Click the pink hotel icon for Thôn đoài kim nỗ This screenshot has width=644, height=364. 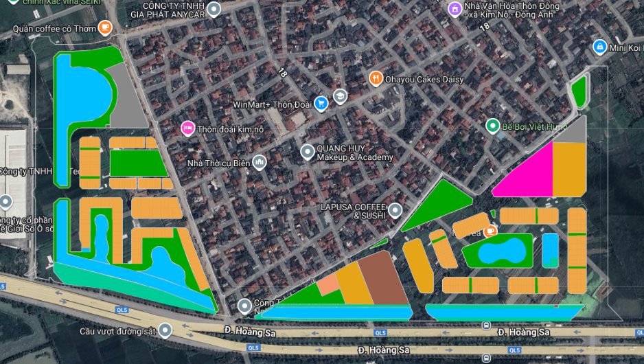(x=186, y=128)
